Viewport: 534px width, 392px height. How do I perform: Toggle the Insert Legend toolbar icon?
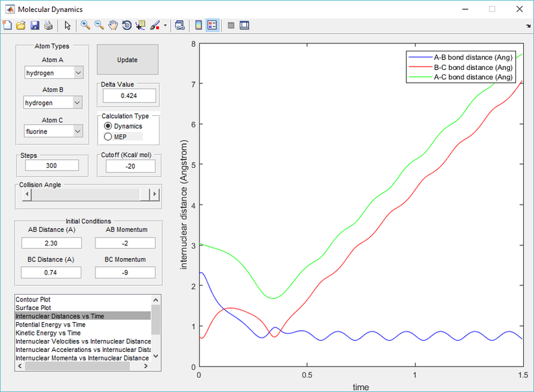coord(212,25)
